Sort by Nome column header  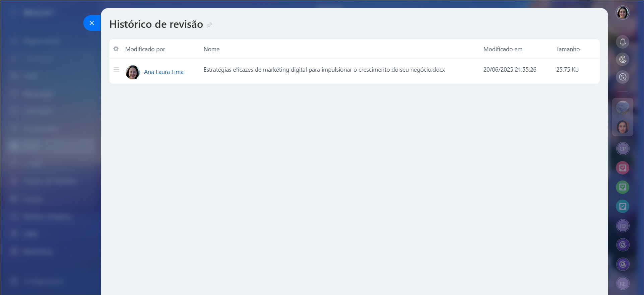(x=211, y=49)
